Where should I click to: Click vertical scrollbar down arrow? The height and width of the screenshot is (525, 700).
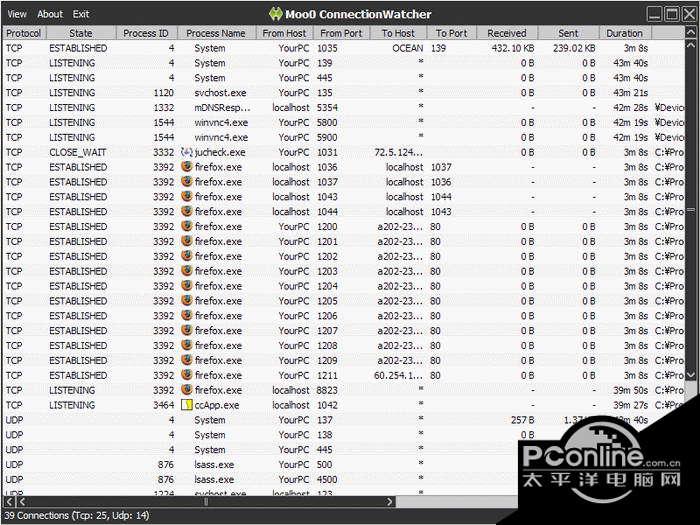[x=691, y=375]
